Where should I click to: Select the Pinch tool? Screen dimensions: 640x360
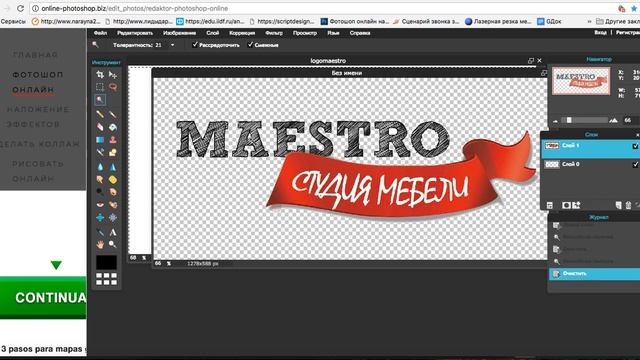[x=113, y=218]
